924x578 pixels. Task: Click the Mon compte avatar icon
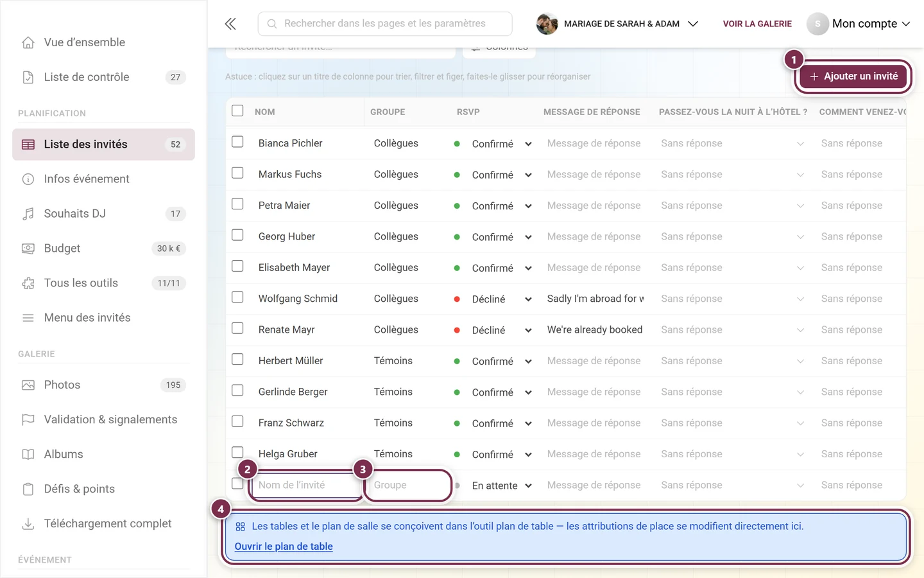(817, 24)
